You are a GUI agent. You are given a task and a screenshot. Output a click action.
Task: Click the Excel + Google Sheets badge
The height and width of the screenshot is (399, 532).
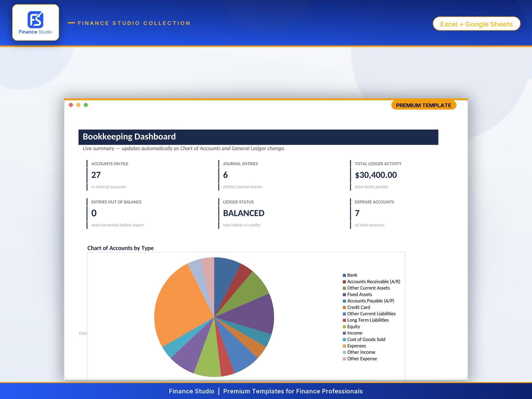tap(476, 24)
